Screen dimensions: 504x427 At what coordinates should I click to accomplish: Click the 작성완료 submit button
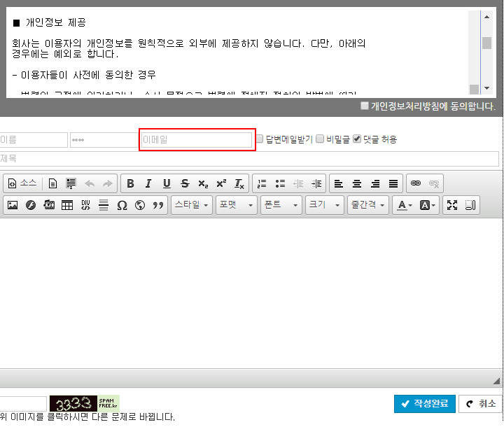click(x=425, y=404)
